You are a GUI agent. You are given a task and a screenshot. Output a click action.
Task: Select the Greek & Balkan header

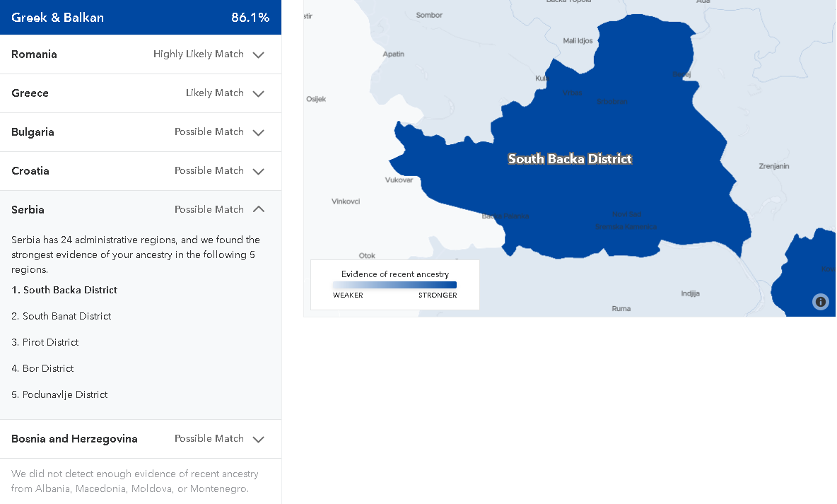tap(141, 17)
